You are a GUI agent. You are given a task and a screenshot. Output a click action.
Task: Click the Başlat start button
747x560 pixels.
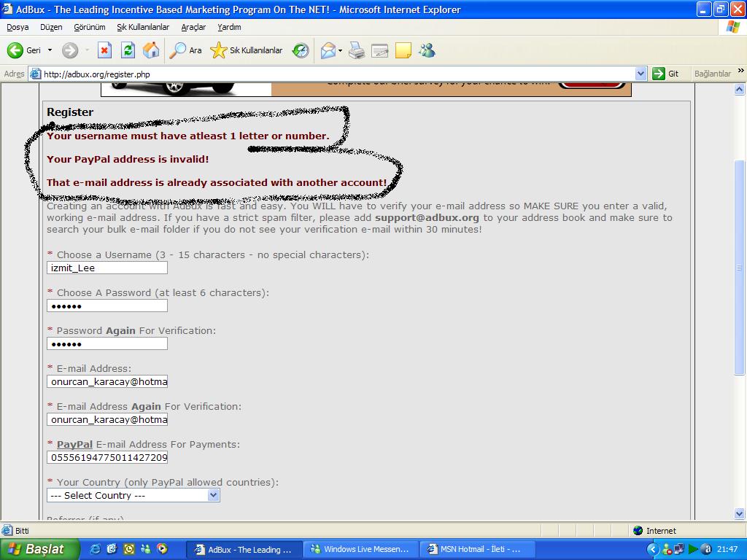(39, 550)
